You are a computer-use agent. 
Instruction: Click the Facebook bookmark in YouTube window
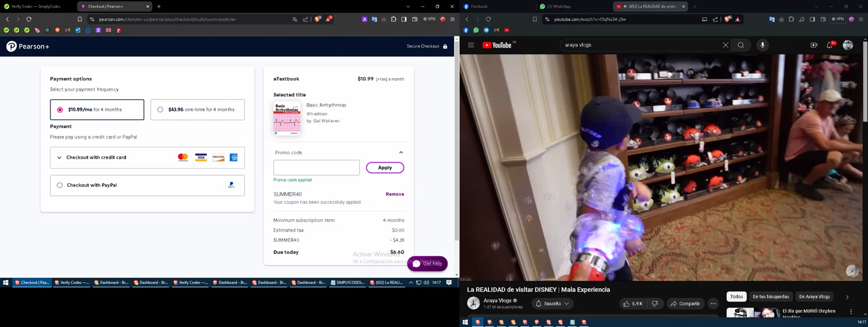coord(466,30)
